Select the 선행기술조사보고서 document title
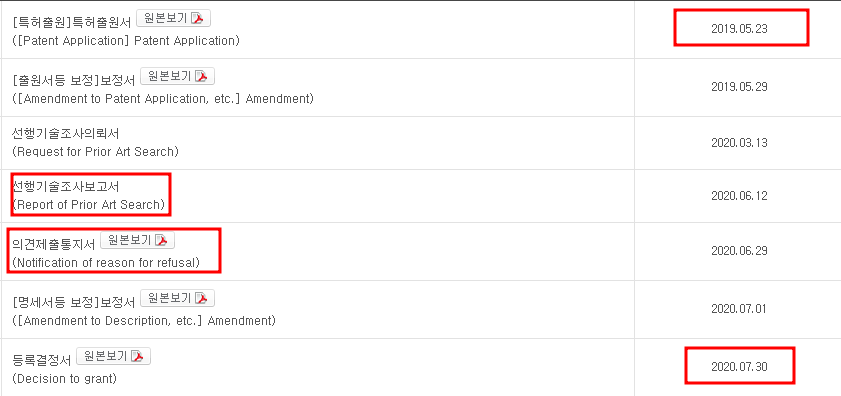841x396 pixels. [x=65, y=187]
